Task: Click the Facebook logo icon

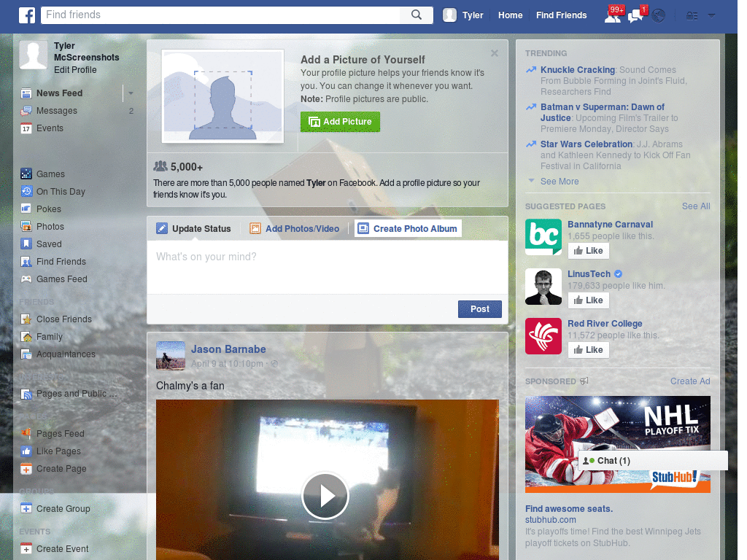Action: [27, 15]
